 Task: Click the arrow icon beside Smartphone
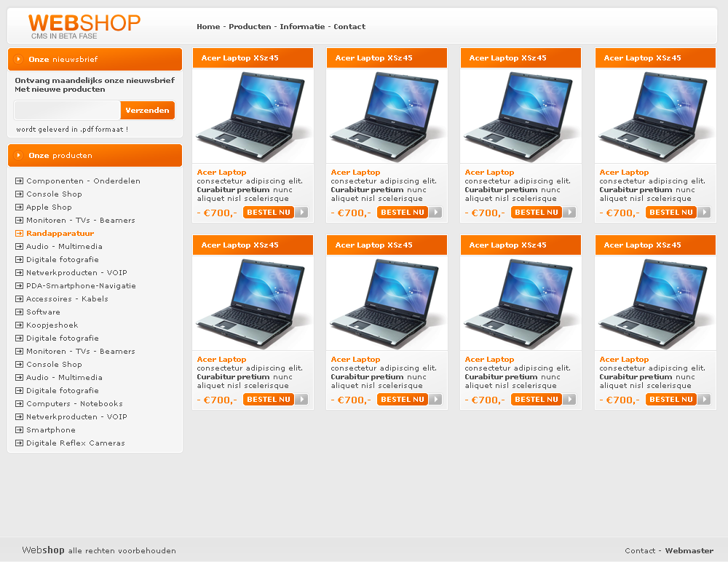click(19, 430)
